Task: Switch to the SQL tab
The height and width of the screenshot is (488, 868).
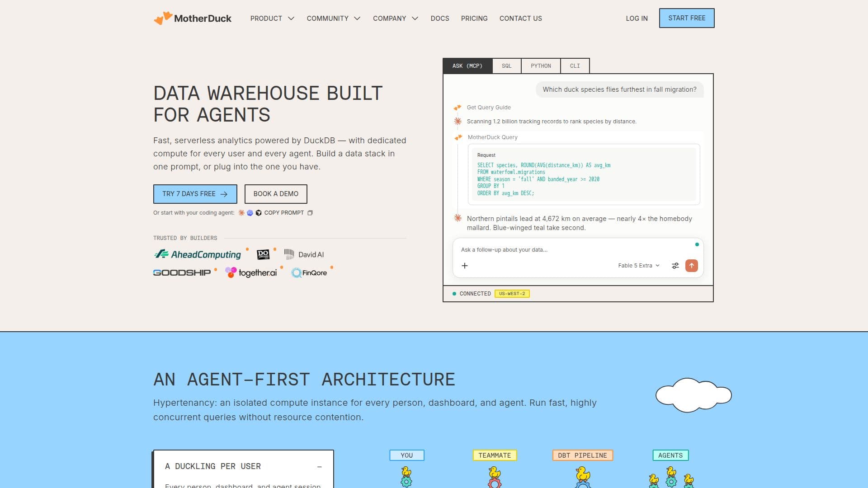Action: coord(507,66)
